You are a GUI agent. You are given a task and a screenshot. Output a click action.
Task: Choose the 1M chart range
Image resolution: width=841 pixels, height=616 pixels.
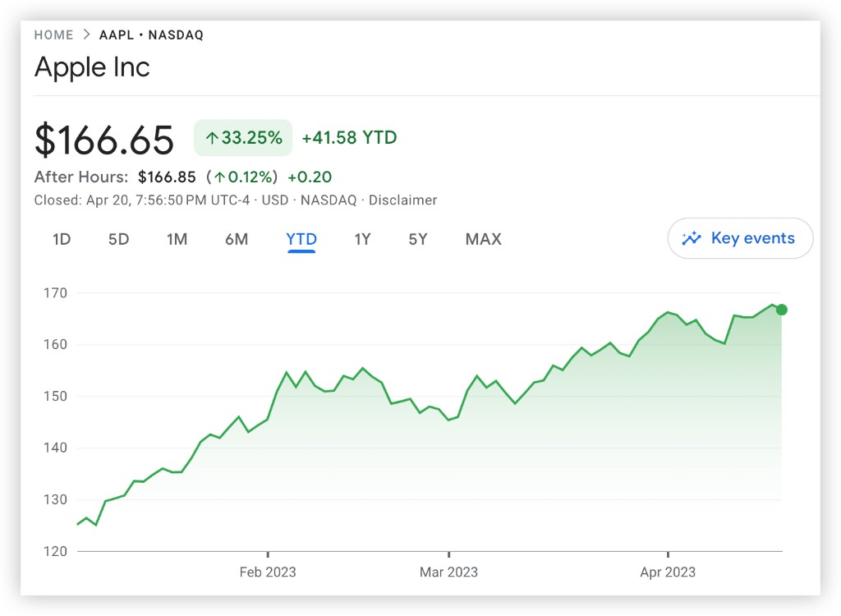point(177,240)
